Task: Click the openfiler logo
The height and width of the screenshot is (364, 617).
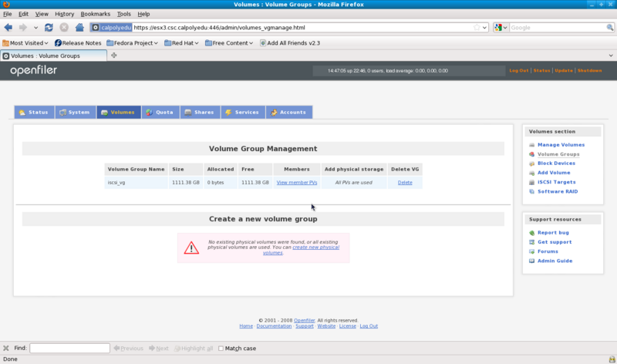Action: [33, 70]
